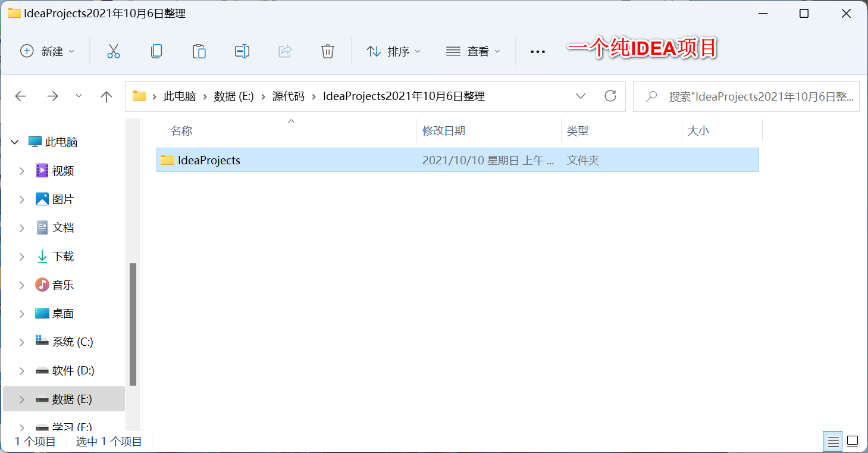Switch to large thumbnails view in status bar

click(x=852, y=441)
